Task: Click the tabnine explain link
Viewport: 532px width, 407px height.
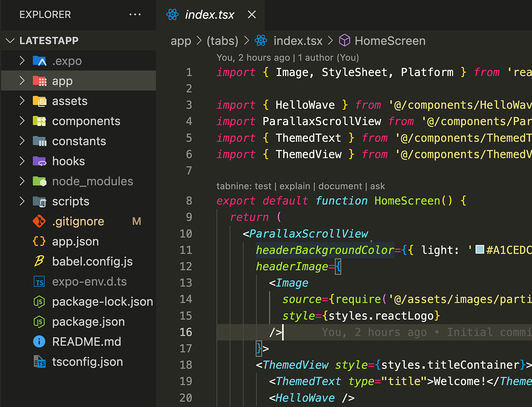Action: 295,186
